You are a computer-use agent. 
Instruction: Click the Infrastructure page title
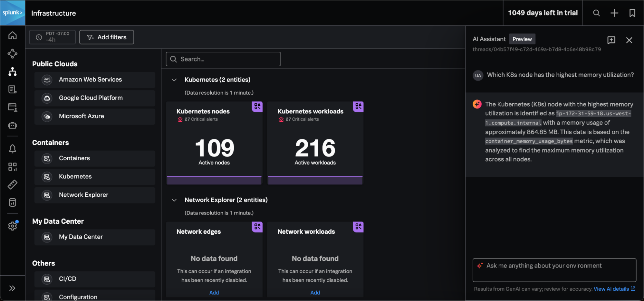[53, 13]
